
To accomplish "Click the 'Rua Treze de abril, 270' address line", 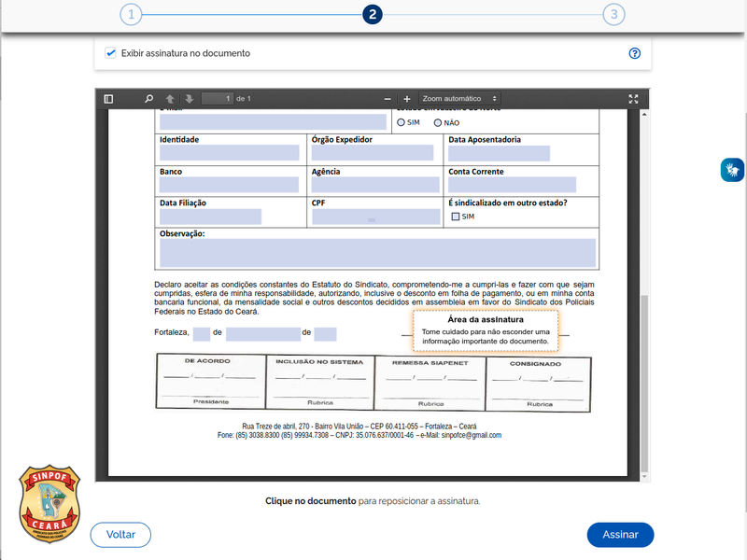I will [359, 427].
